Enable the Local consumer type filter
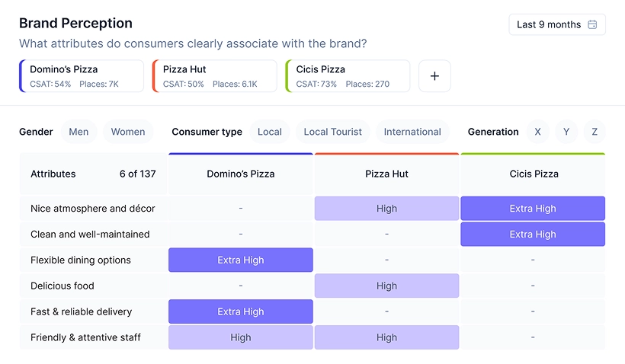 coord(269,132)
